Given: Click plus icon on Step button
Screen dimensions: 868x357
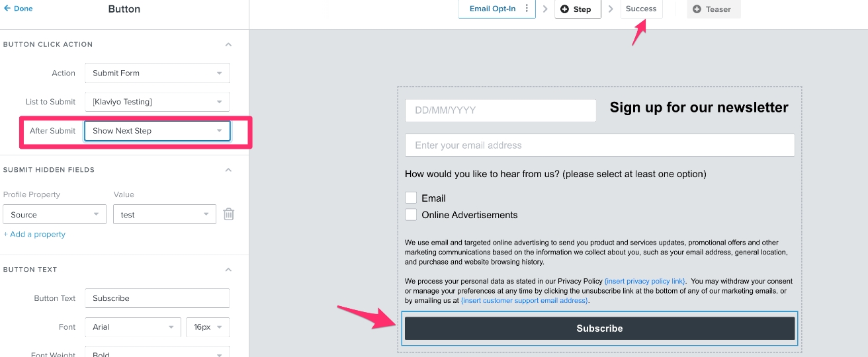Looking at the screenshot, I should 564,9.
